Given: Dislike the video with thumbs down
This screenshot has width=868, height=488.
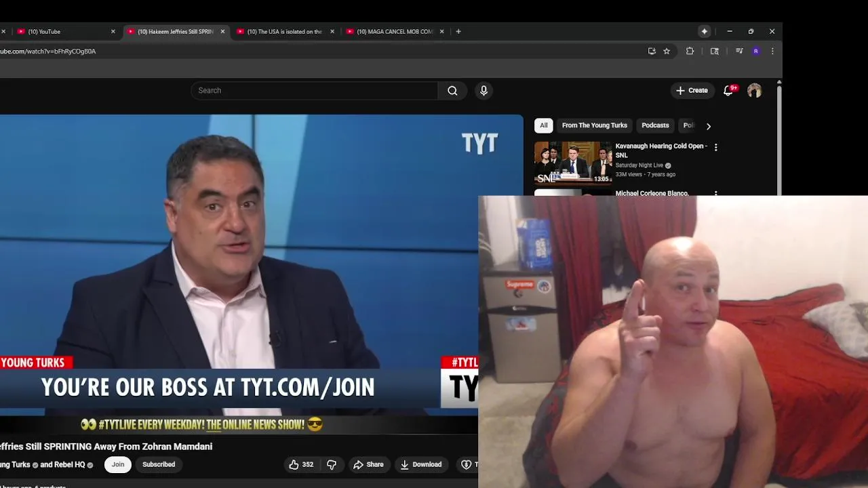Looking at the screenshot, I should pos(332,464).
